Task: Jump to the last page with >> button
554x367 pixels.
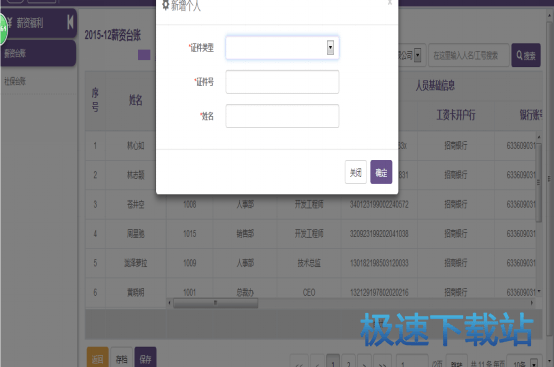Action: 382,361
